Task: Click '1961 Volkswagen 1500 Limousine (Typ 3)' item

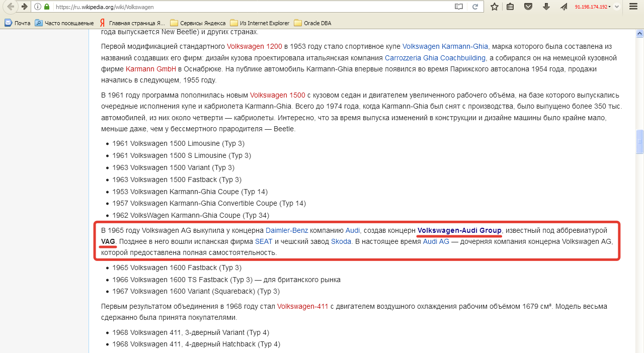Action: [178, 143]
